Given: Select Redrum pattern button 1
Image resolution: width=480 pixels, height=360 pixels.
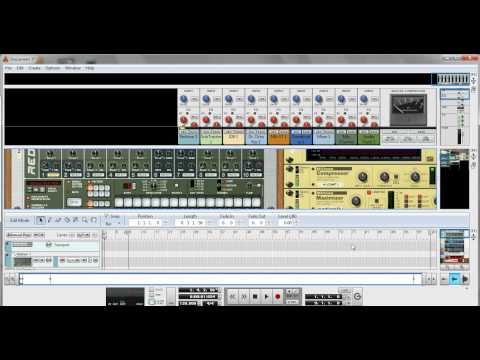Looking at the screenshot, I should click(x=90, y=188).
